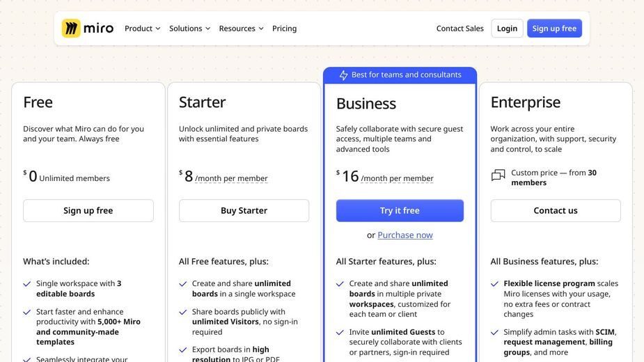644x362 pixels.
Task: Open the Solutions dropdown menu
Action: click(x=190, y=29)
